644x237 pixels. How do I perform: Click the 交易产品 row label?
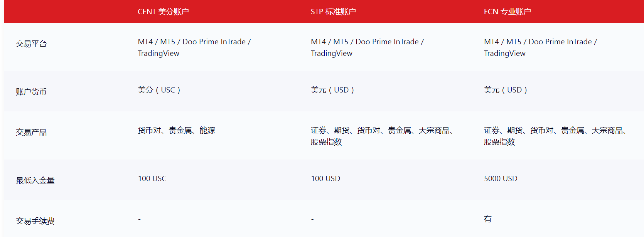click(x=31, y=133)
